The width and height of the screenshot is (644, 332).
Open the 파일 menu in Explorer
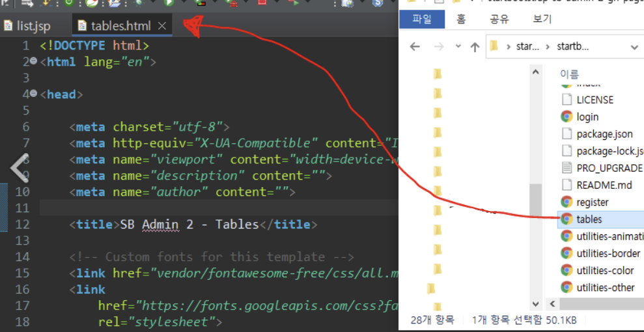(x=421, y=20)
